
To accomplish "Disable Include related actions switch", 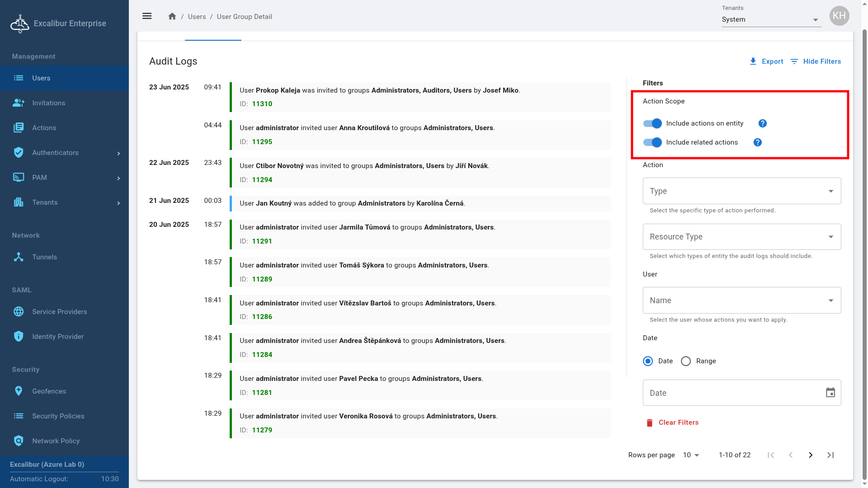I will 652,142.
